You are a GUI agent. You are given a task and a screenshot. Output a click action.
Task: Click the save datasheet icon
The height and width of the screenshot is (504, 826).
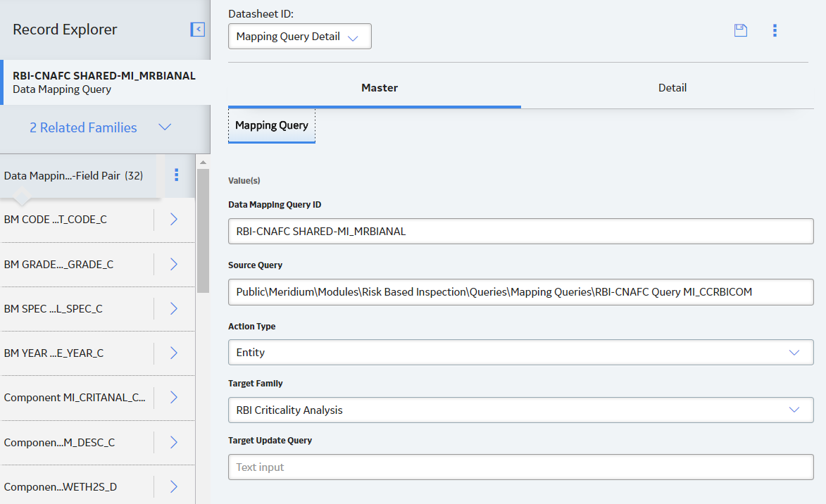coord(741,30)
